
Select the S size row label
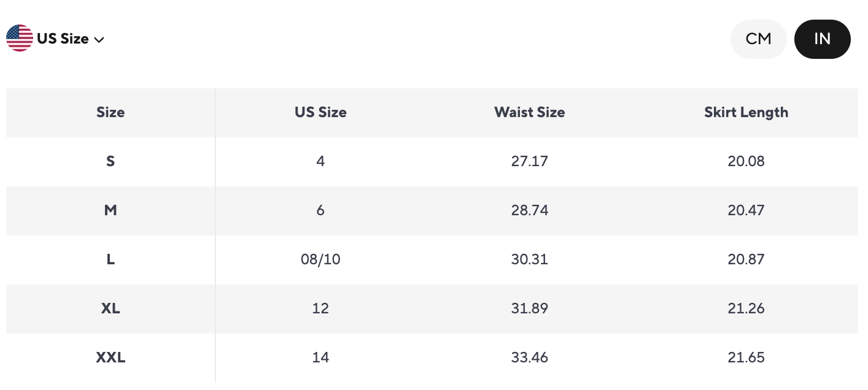(110, 162)
